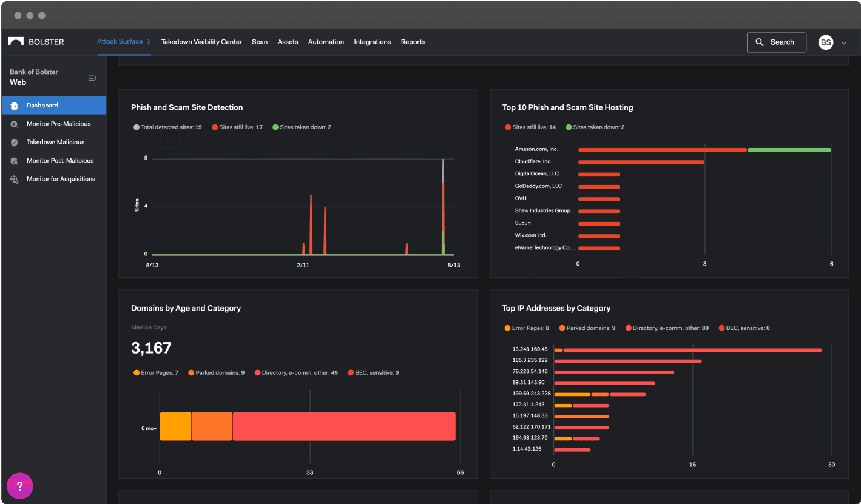The width and height of the screenshot is (861, 504).
Task: Toggle Error Pages: 7 legend
Action: [156, 373]
